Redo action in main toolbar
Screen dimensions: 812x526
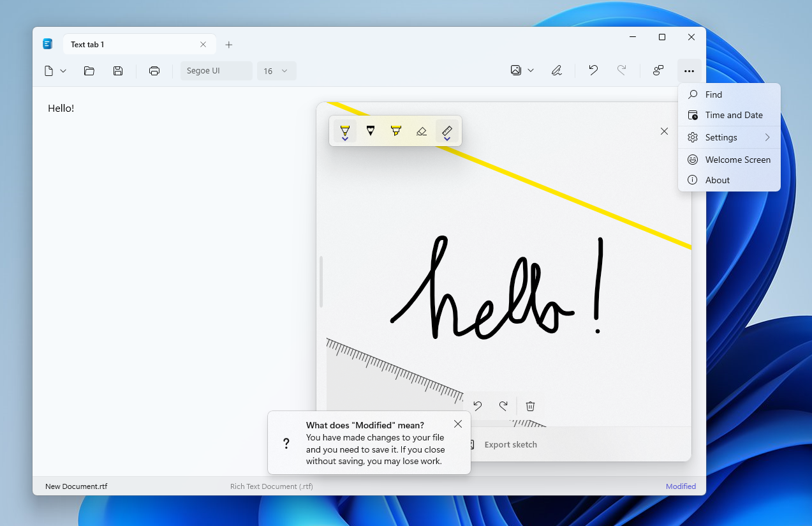(x=621, y=70)
